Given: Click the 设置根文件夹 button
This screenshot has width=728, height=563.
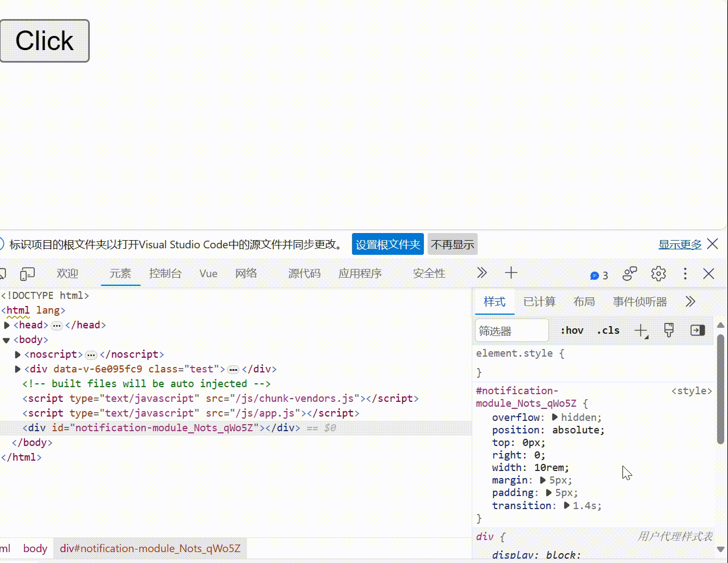Looking at the screenshot, I should click(388, 244).
